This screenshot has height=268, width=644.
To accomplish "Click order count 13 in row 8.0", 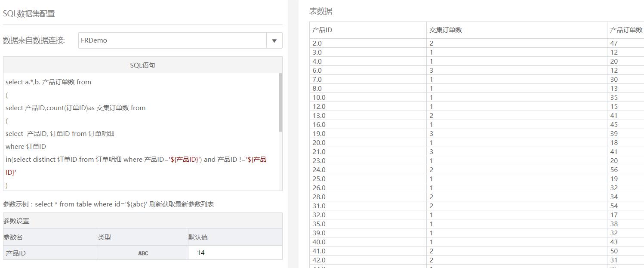I will click(x=626, y=88).
